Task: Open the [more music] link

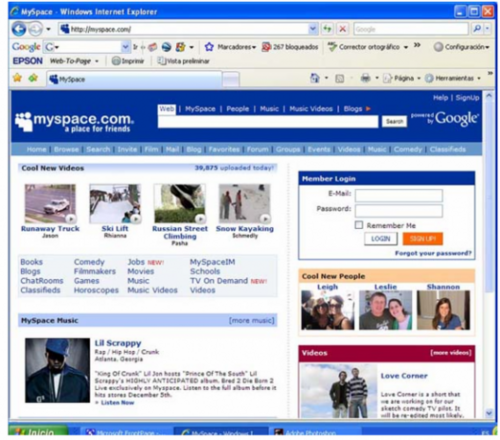Action: coord(251,320)
